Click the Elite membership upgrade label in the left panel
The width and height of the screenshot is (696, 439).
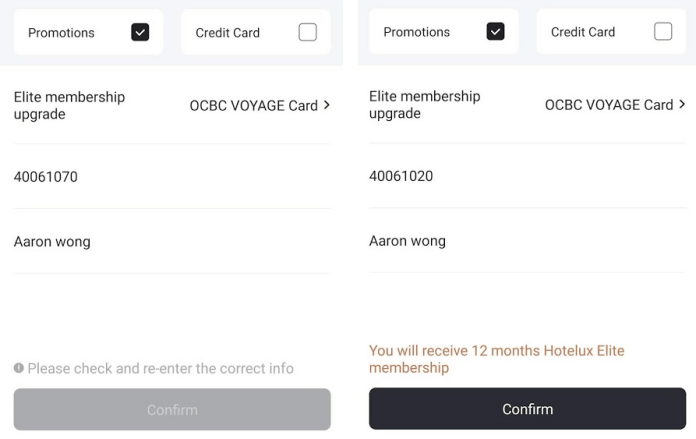coord(69,105)
